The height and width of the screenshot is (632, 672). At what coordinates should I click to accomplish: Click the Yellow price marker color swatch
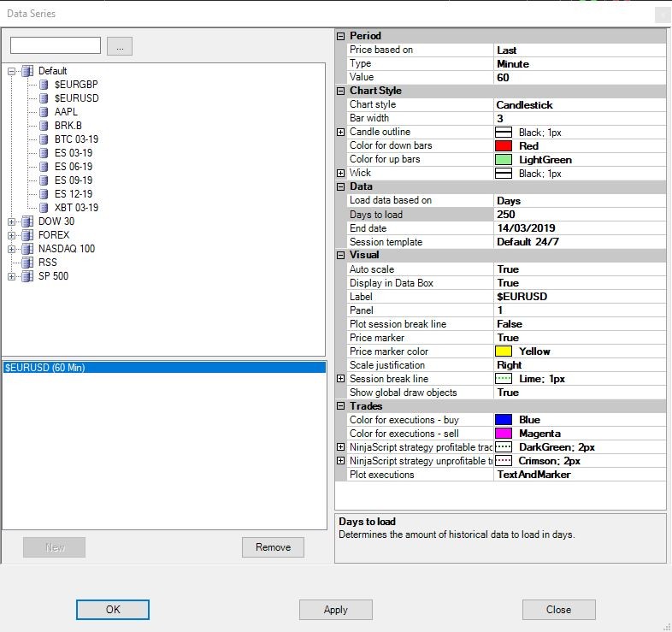click(504, 351)
